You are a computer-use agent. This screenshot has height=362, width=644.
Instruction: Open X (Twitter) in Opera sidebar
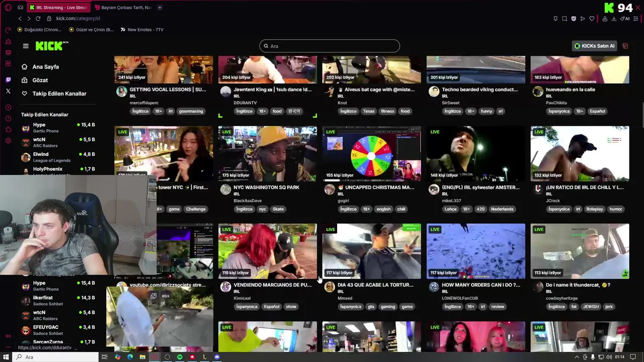[x=8, y=91]
